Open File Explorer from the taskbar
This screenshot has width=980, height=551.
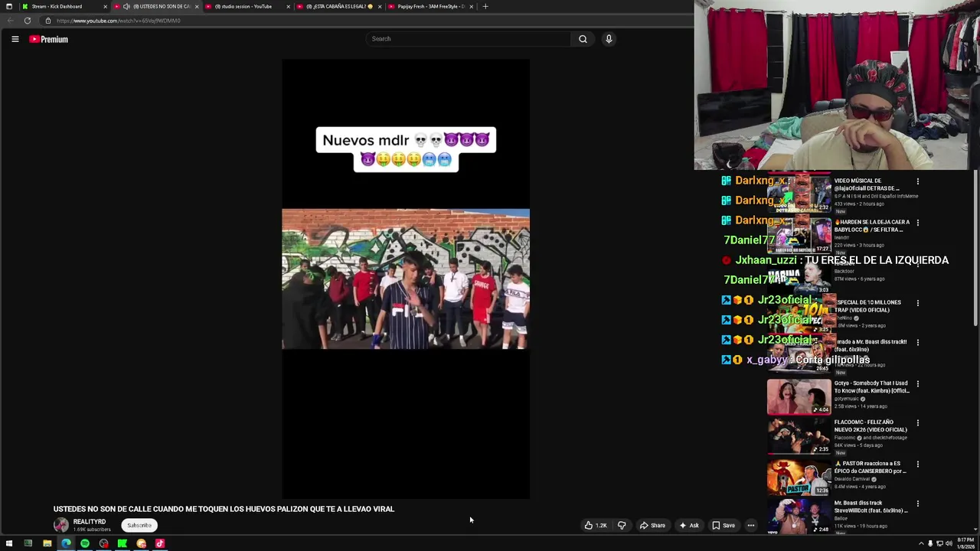47,544
